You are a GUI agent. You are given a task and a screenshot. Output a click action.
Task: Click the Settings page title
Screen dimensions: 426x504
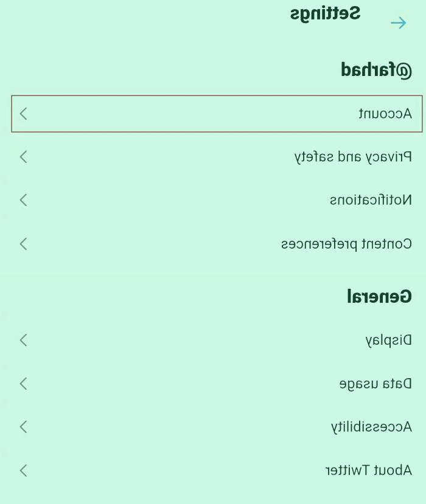pos(325,13)
